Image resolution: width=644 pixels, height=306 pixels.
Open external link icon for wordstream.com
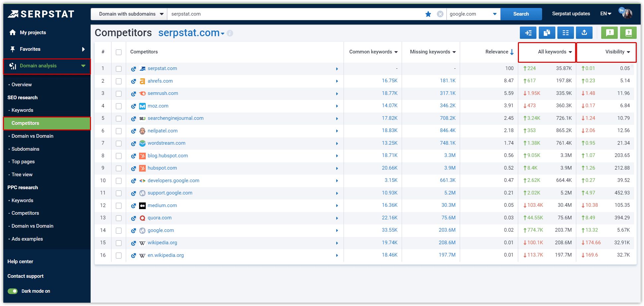tap(133, 143)
